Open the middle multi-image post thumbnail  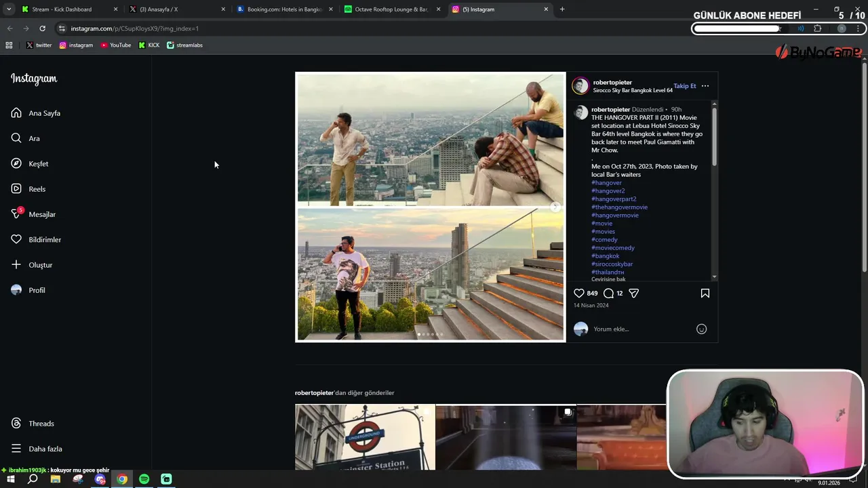[x=506, y=437]
